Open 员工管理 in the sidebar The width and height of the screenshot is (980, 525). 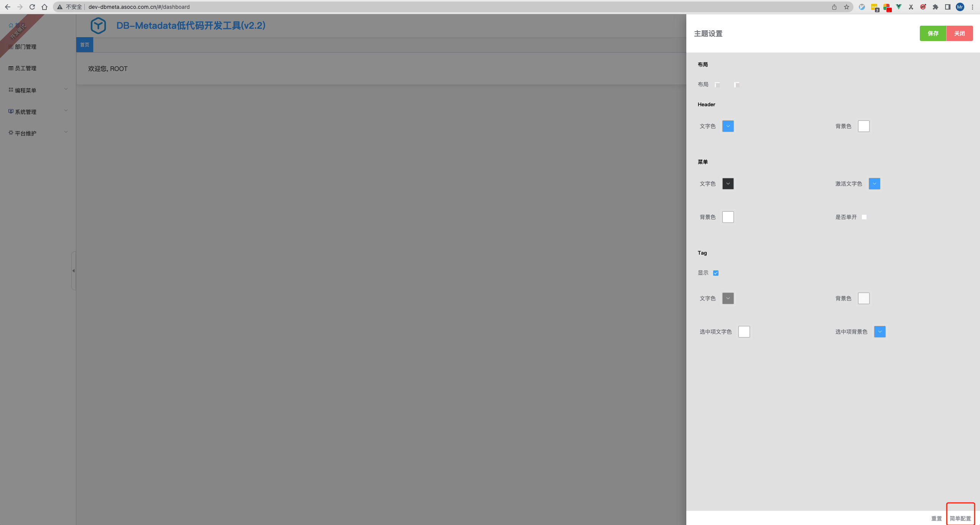(x=25, y=68)
